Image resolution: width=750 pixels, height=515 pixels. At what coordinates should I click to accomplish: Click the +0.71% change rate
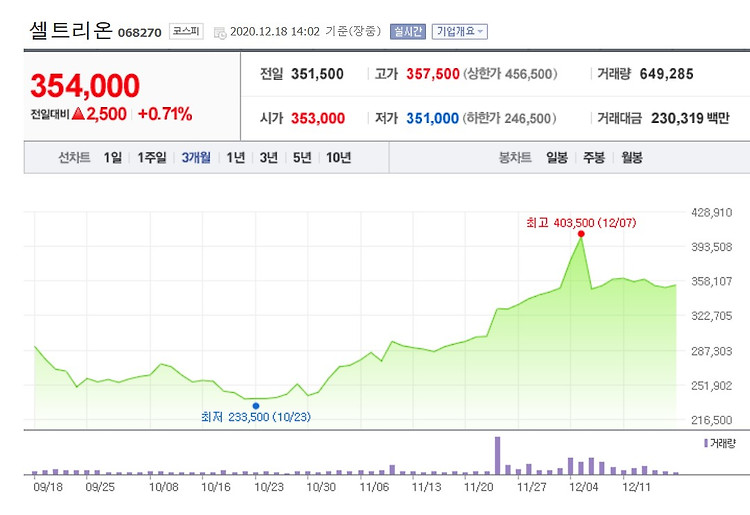[165, 114]
